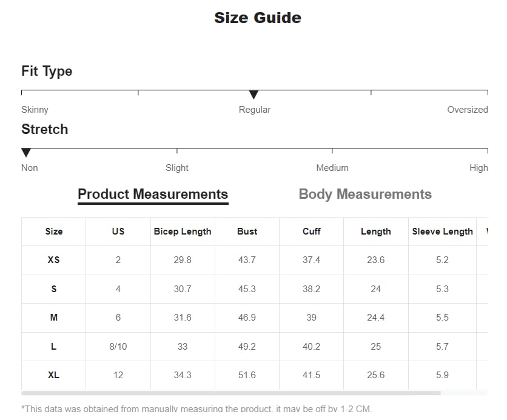This screenshot has width=507, height=420.
Task: Click the Sleeve Length column header
Action: point(442,232)
